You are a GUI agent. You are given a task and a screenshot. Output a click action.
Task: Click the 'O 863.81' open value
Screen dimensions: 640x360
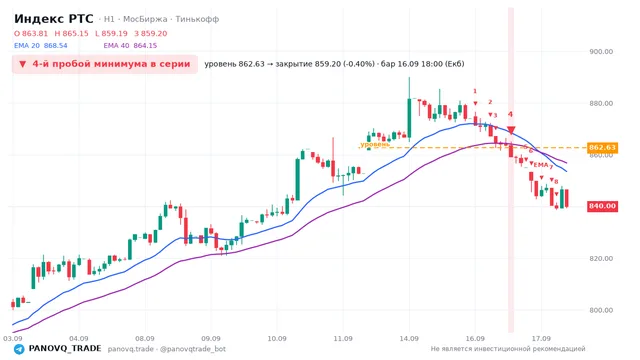coord(31,33)
